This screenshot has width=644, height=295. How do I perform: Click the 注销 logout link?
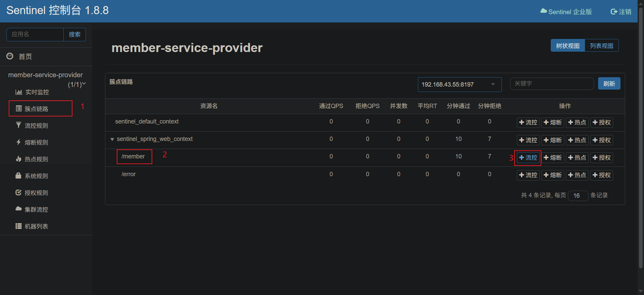pyautogui.click(x=621, y=12)
